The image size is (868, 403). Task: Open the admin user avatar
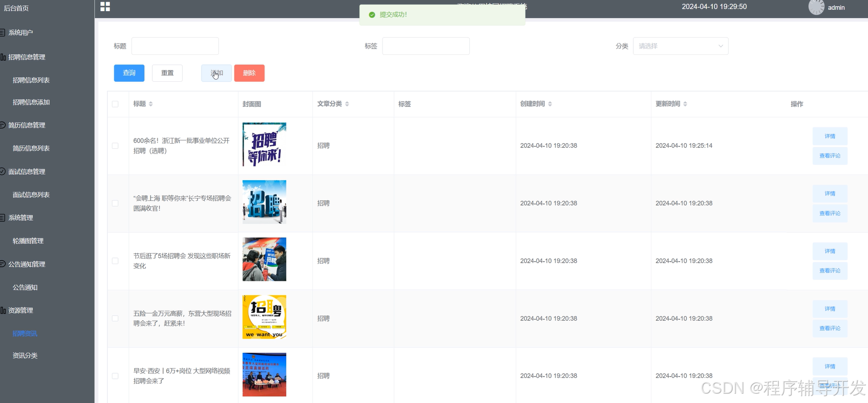[816, 7]
